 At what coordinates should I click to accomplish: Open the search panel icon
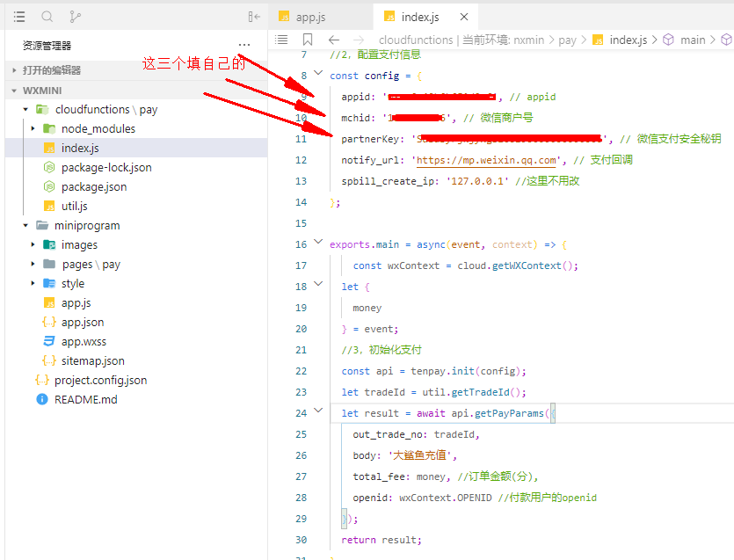[x=47, y=18]
